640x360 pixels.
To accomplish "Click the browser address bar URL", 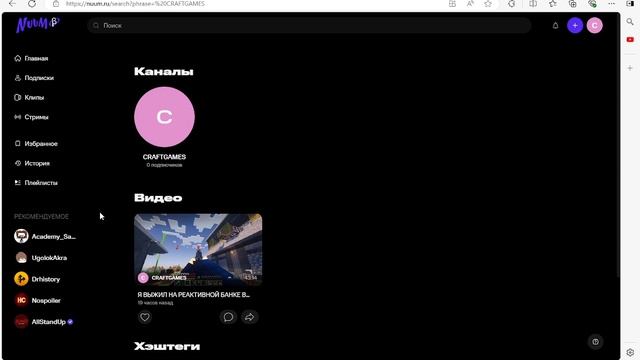I will click(135, 4).
